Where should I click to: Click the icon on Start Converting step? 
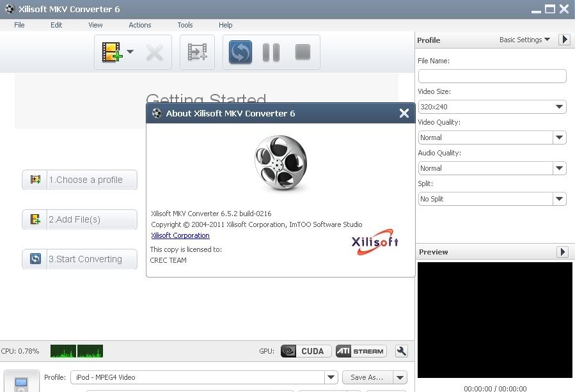pyautogui.click(x=35, y=259)
